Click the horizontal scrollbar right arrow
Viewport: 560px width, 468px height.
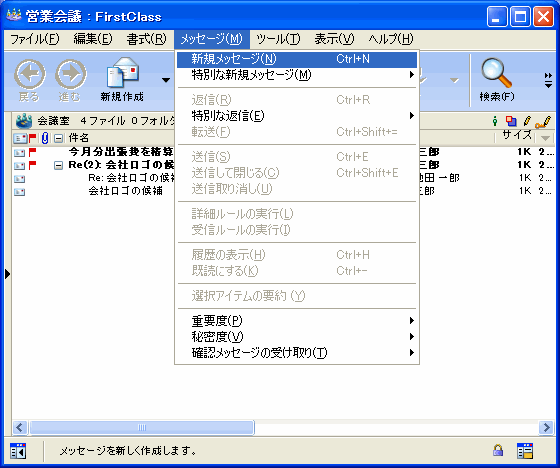pos(546,427)
